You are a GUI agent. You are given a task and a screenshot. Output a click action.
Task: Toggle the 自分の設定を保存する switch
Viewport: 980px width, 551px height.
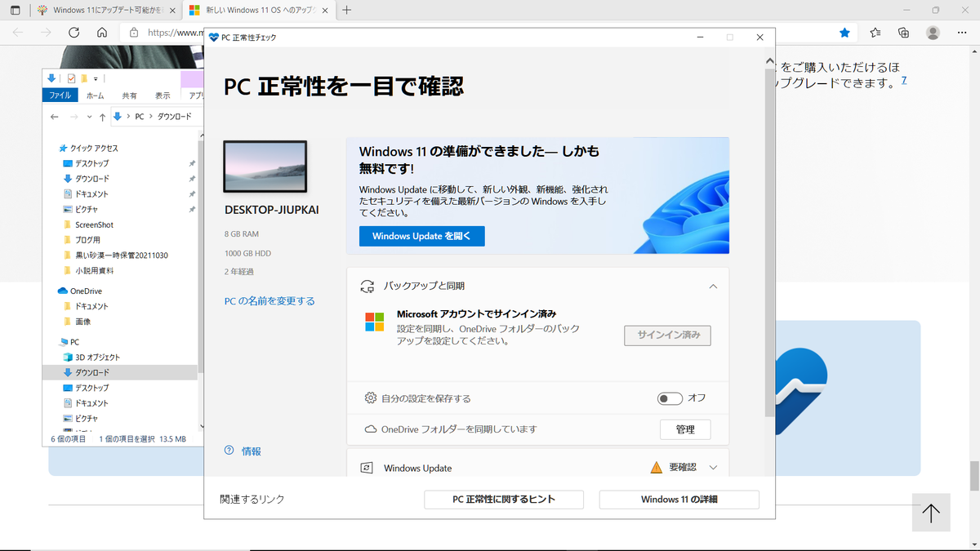coord(670,398)
